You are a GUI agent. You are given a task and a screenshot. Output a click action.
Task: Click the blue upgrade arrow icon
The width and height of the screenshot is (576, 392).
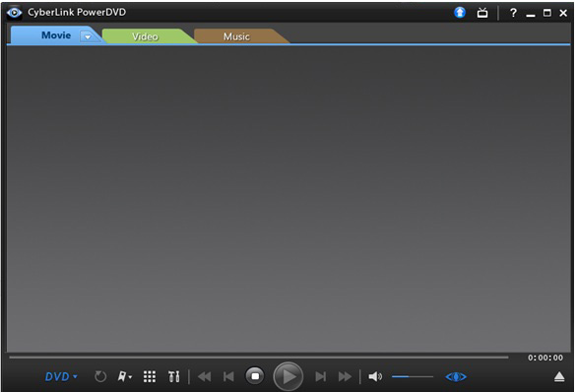460,13
